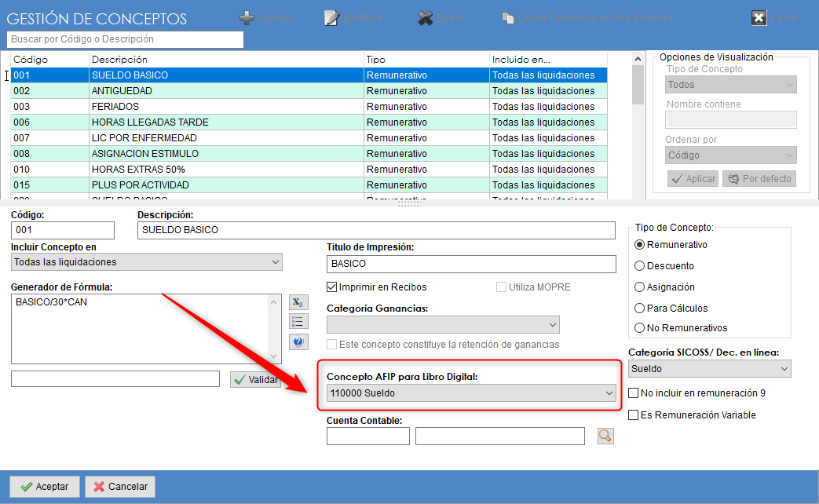The height and width of the screenshot is (504, 819).
Task: Select the HORAS EXTRAS 50% row
Action: (x=309, y=170)
